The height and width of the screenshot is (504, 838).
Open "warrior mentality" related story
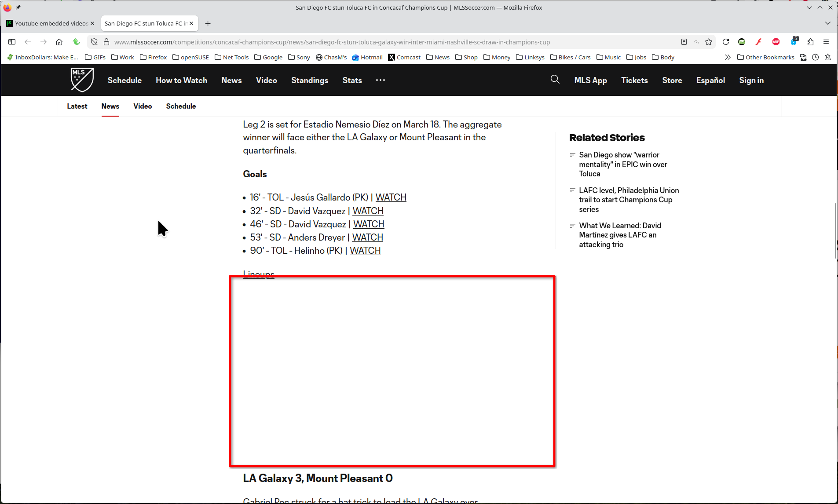tap(623, 164)
